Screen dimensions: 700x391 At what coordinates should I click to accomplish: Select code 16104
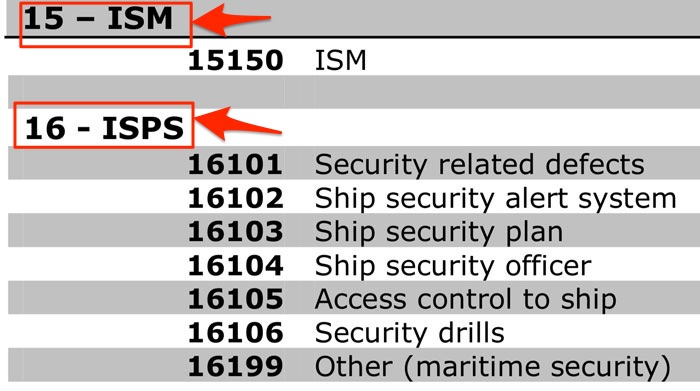pos(235,265)
